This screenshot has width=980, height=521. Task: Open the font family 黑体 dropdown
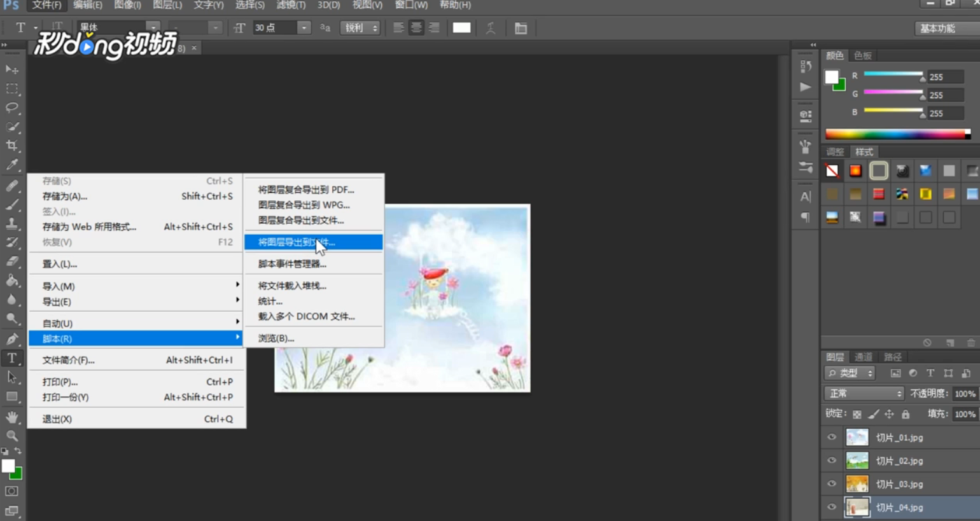[x=153, y=27]
